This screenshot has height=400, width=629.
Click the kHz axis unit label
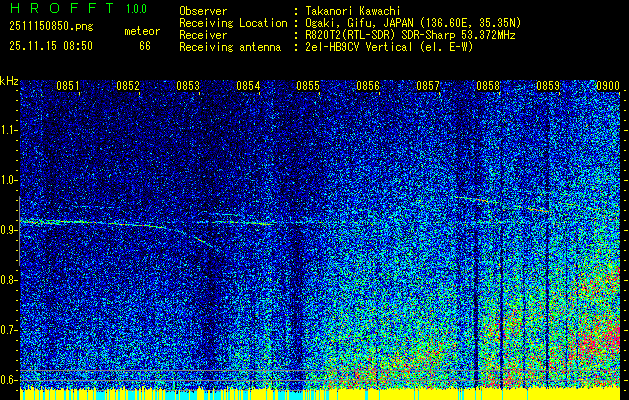9,81
